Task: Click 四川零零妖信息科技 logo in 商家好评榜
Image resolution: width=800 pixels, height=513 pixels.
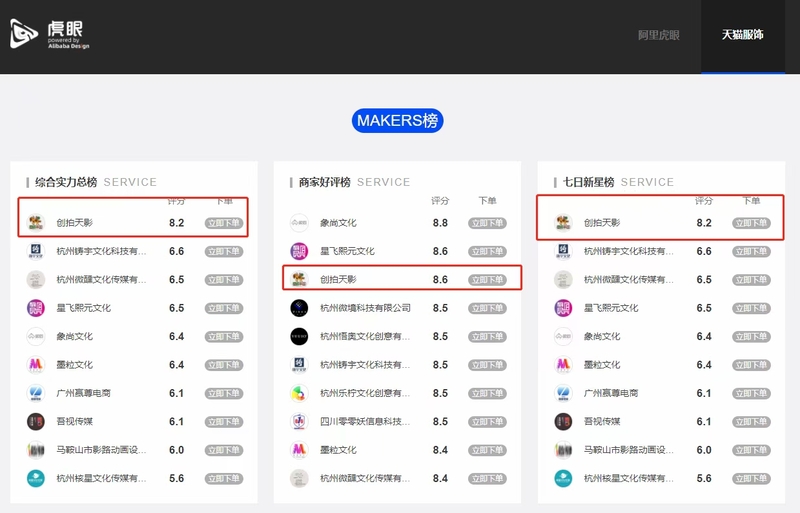Action: pyautogui.click(x=299, y=422)
